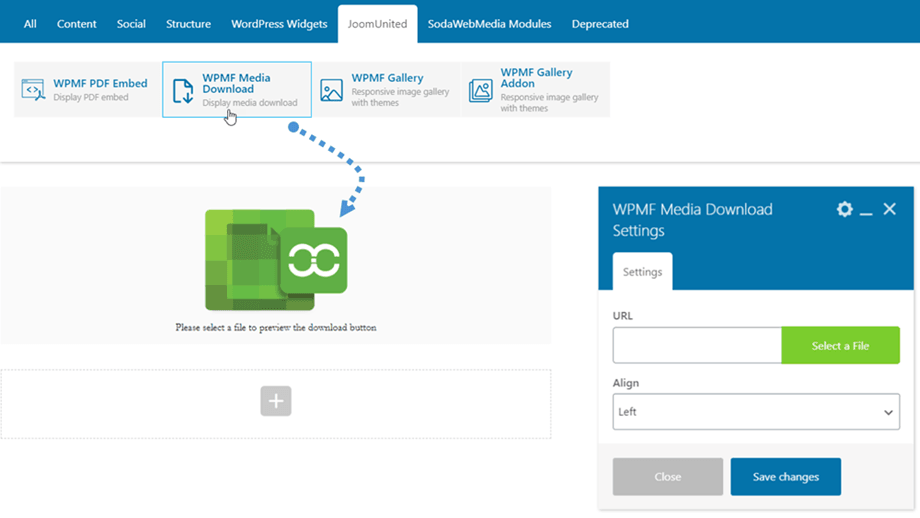Go to the Structure tab

(x=188, y=24)
